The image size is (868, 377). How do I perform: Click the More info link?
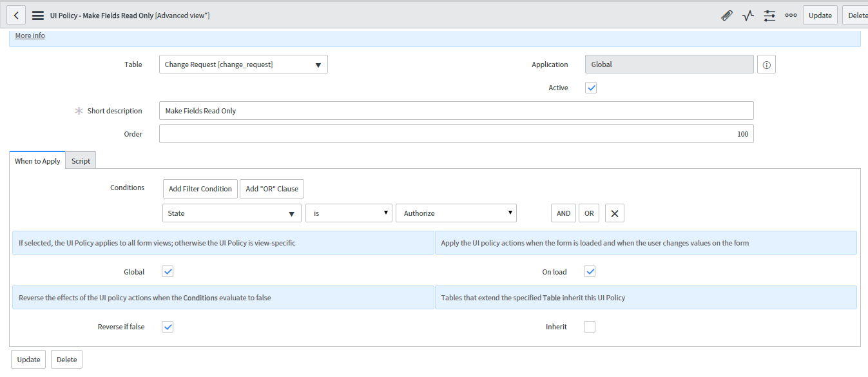coord(30,35)
